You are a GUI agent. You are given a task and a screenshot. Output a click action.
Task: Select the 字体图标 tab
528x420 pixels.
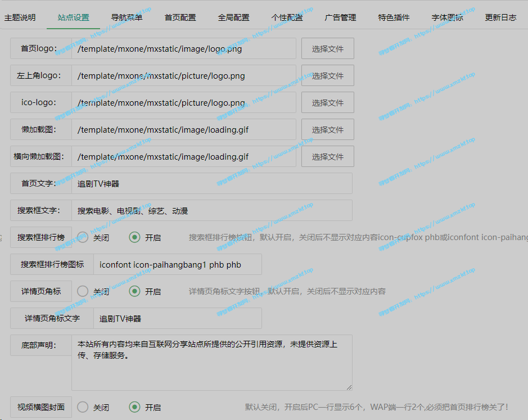click(x=447, y=17)
